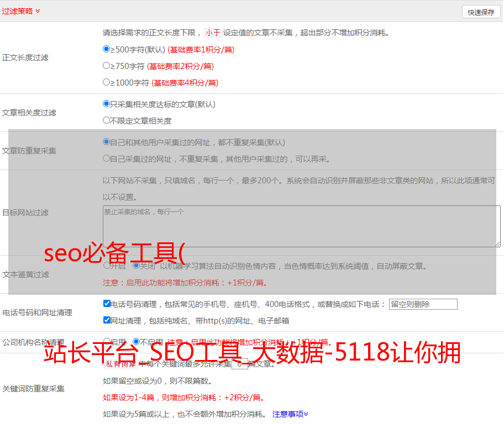
Task: Open the 注意事项 link
Action: click(x=290, y=414)
